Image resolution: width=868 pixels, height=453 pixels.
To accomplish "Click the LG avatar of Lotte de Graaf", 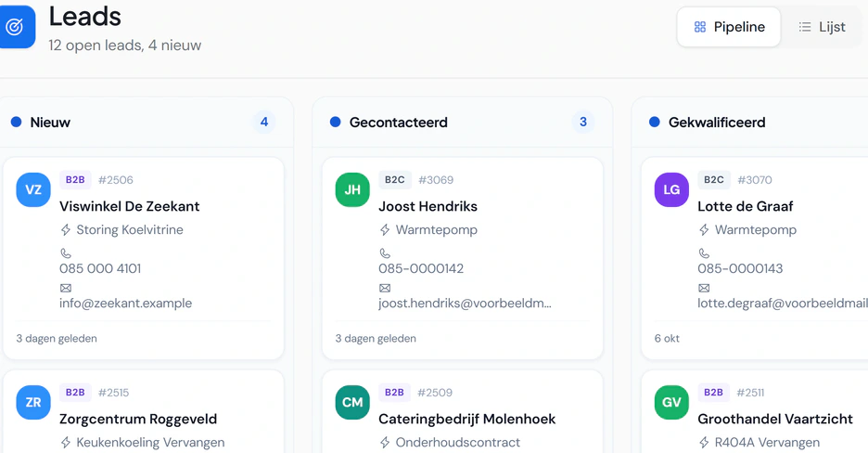I will point(671,189).
